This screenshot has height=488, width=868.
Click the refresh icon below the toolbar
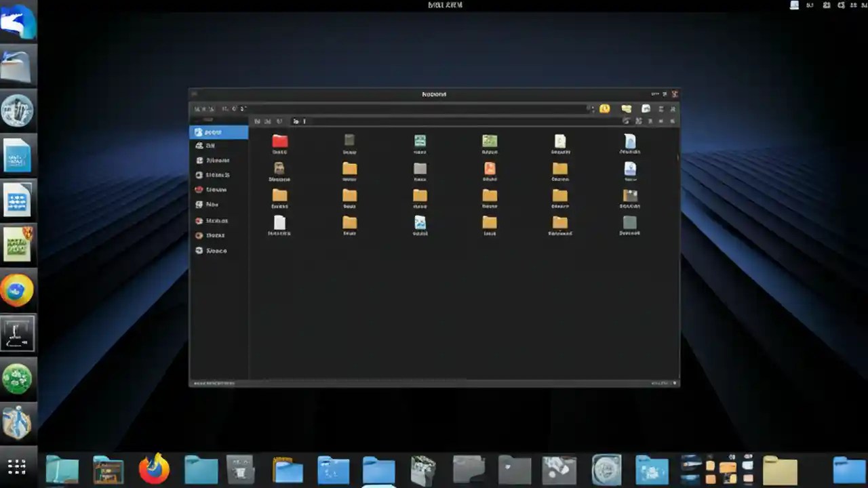(x=626, y=121)
